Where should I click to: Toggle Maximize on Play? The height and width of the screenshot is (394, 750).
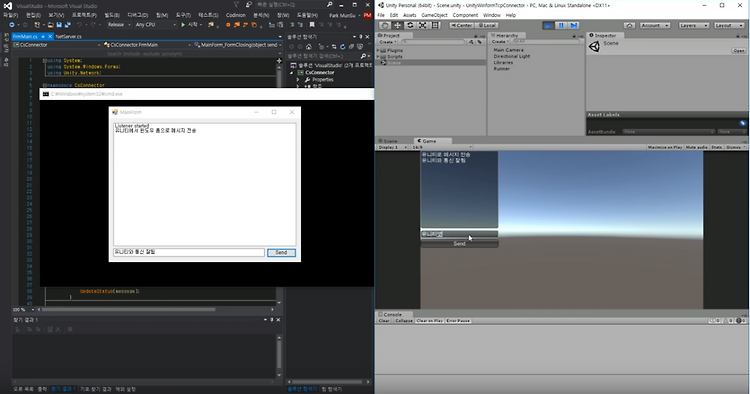pyautogui.click(x=664, y=147)
